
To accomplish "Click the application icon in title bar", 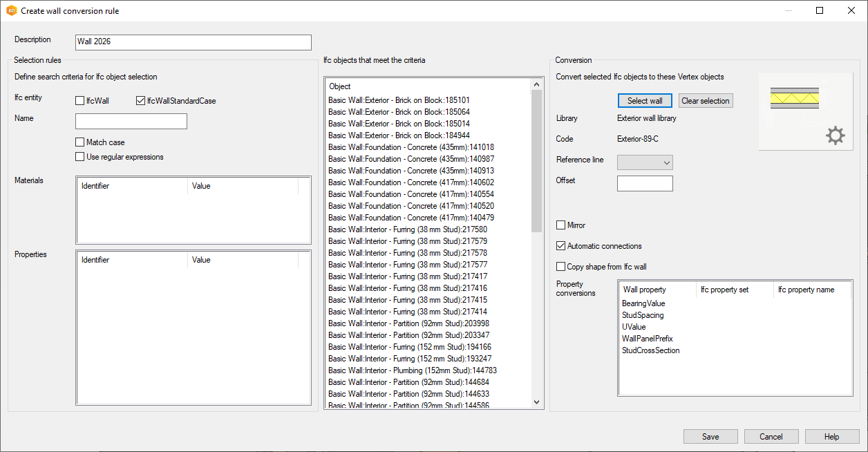I will (x=11, y=11).
